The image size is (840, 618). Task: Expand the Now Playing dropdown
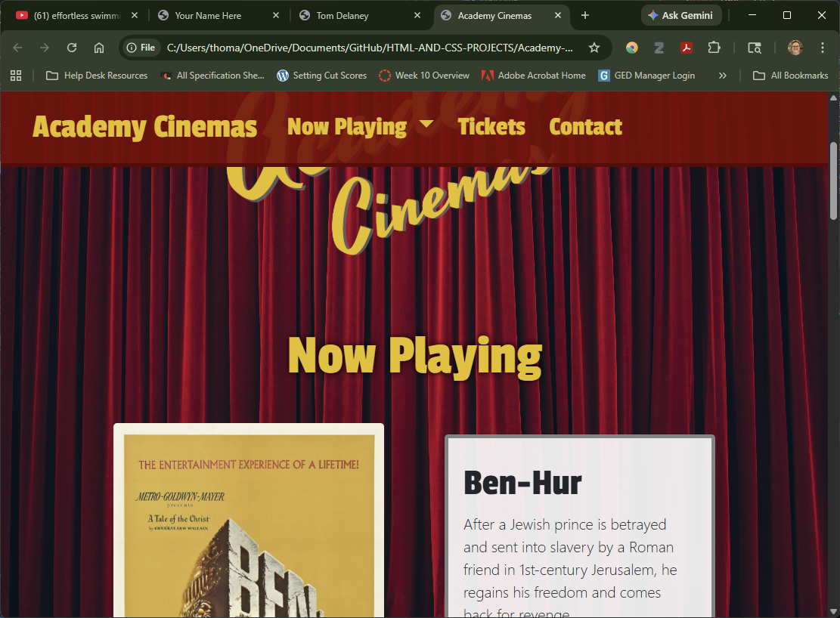click(x=360, y=126)
